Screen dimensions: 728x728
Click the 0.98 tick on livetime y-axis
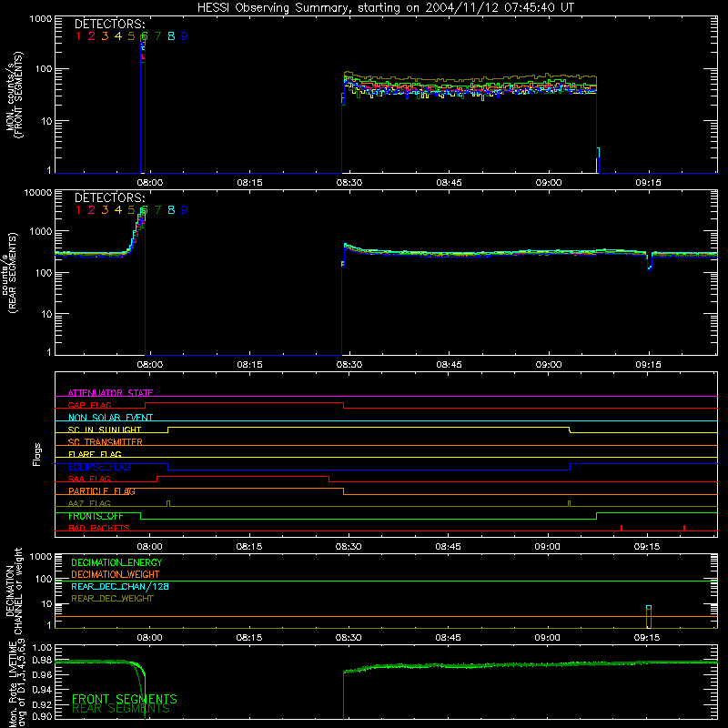(42, 661)
